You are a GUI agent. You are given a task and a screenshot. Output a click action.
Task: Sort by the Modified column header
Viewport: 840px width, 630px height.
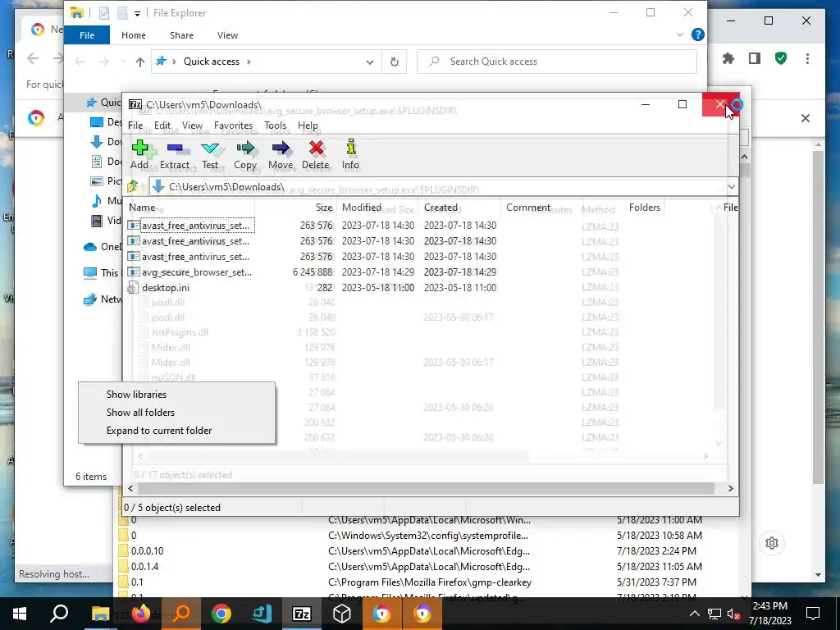[377, 208]
